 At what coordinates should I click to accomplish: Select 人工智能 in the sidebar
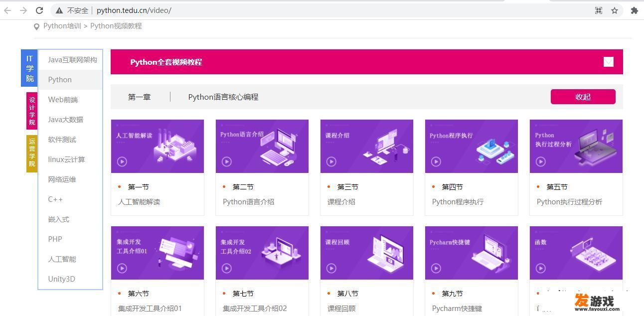click(70, 259)
